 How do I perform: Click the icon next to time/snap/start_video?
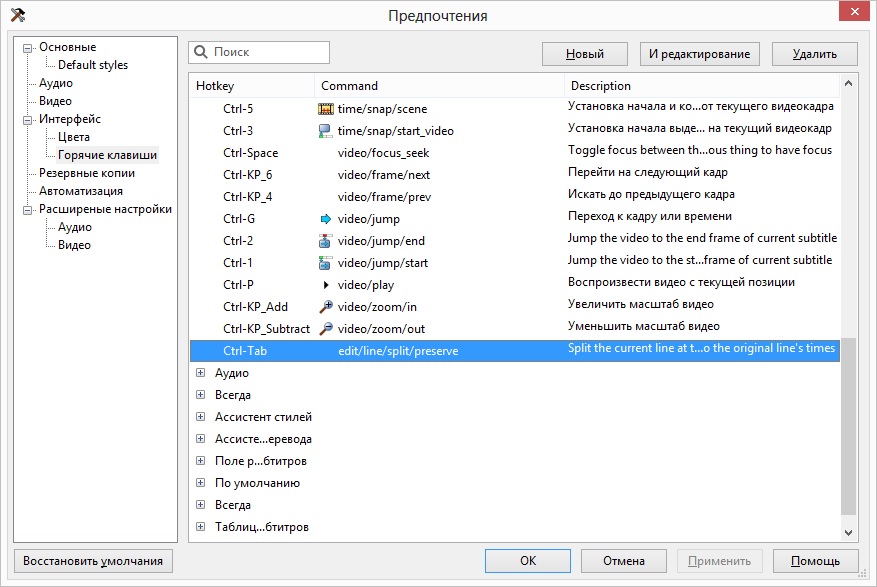click(x=325, y=130)
